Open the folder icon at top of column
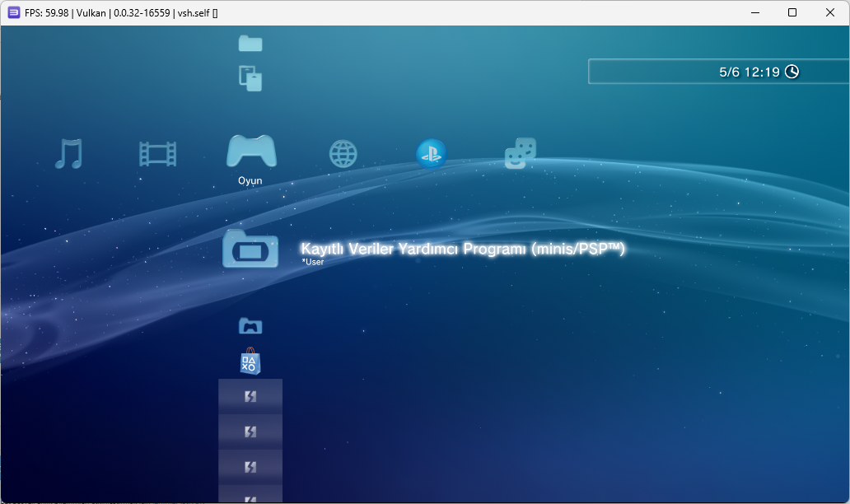This screenshot has height=504, width=850. point(250,44)
